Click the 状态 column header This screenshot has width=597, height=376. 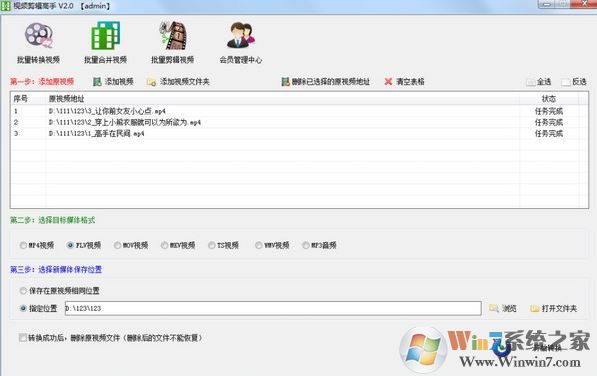tap(549, 99)
